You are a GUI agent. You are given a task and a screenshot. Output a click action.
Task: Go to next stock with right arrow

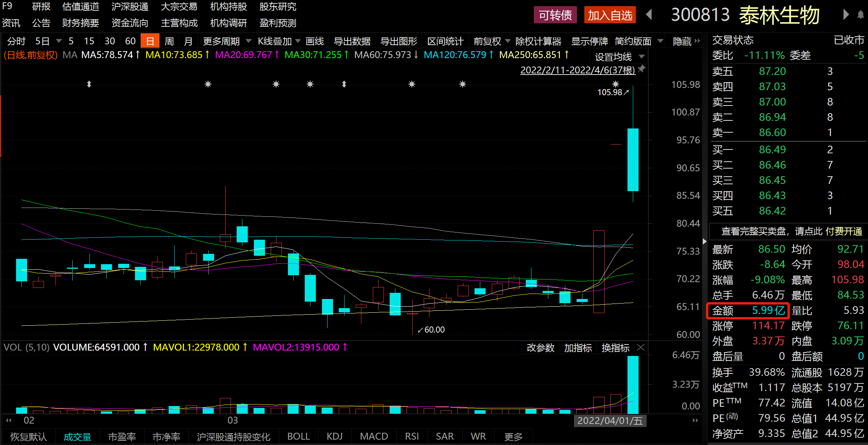(845, 15)
